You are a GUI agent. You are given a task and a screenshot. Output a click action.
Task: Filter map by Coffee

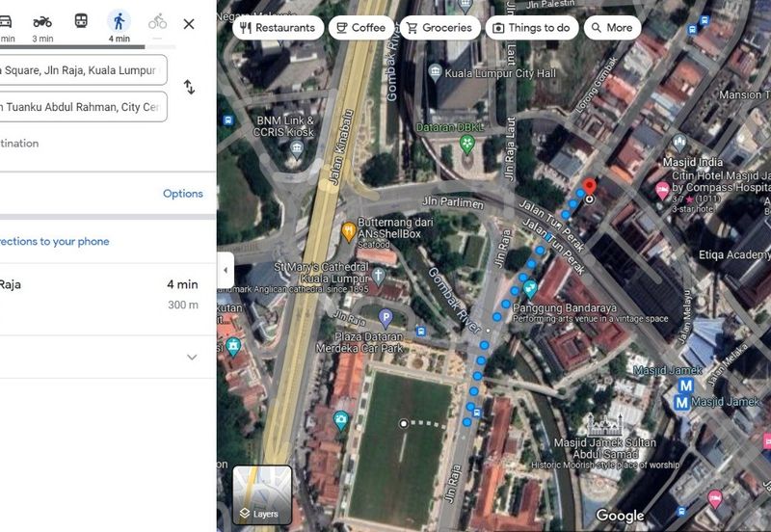359,28
